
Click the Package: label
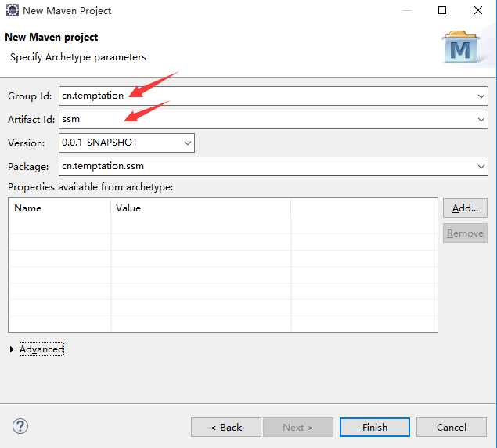[28, 167]
